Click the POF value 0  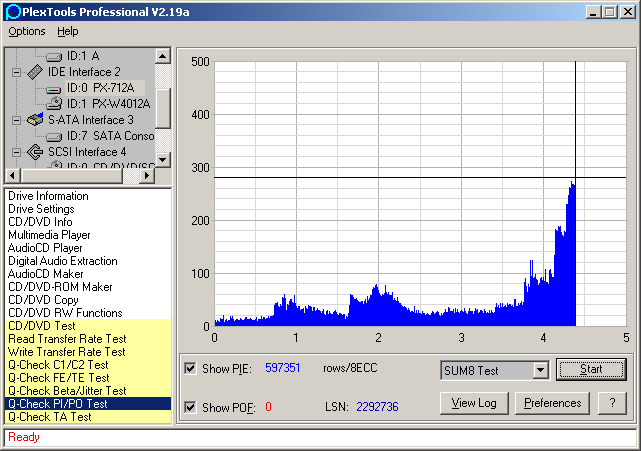[x=268, y=407]
